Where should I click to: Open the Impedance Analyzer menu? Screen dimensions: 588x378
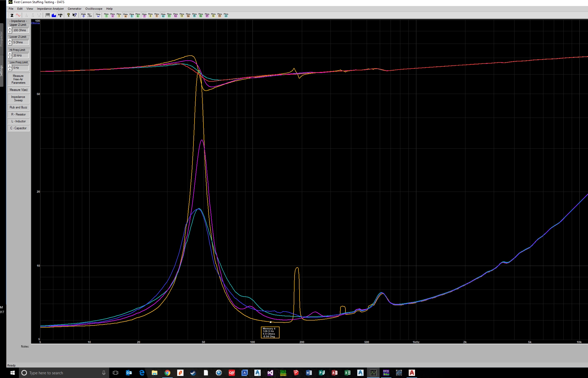(50, 9)
